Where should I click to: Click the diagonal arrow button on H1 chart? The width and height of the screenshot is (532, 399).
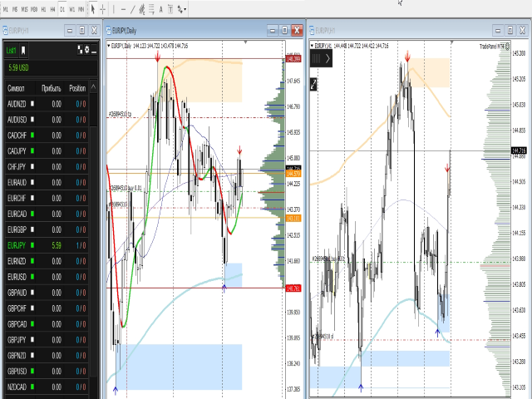tap(313, 85)
